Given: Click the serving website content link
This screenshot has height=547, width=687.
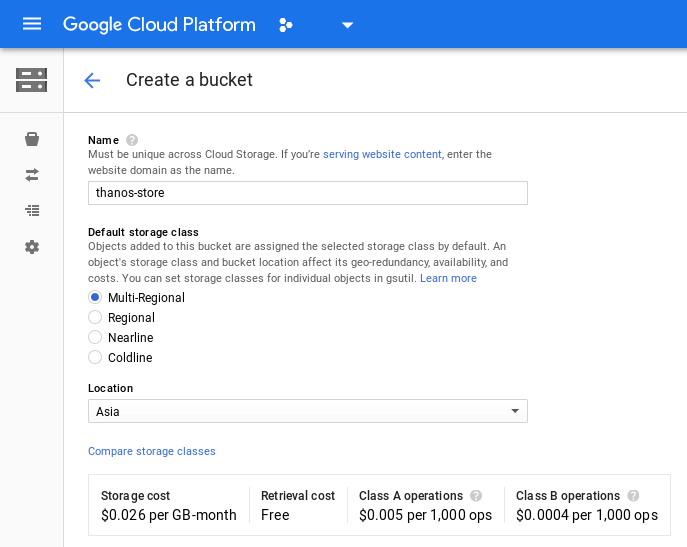Looking at the screenshot, I should pos(382,154).
